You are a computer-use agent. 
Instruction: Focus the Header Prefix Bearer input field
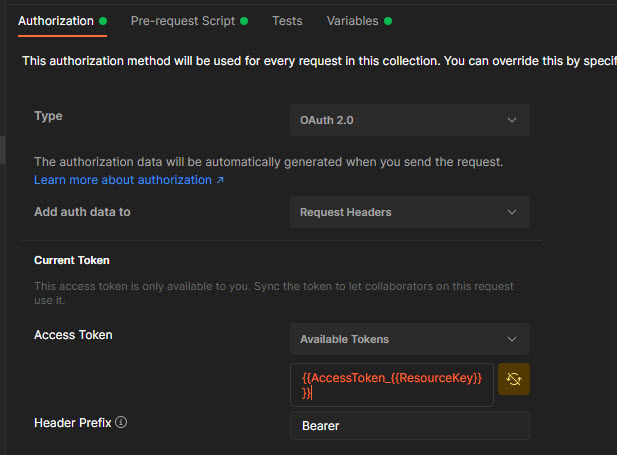[x=409, y=426]
